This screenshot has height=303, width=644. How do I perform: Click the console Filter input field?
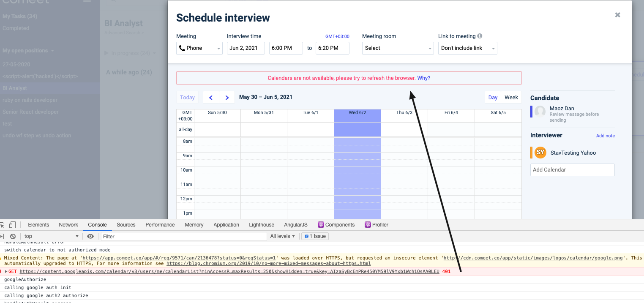coord(184,236)
